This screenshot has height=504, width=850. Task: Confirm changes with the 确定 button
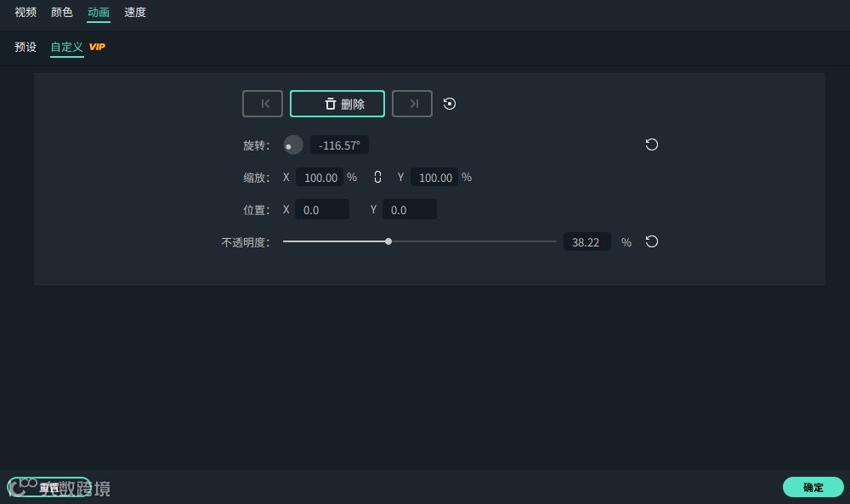click(x=813, y=487)
